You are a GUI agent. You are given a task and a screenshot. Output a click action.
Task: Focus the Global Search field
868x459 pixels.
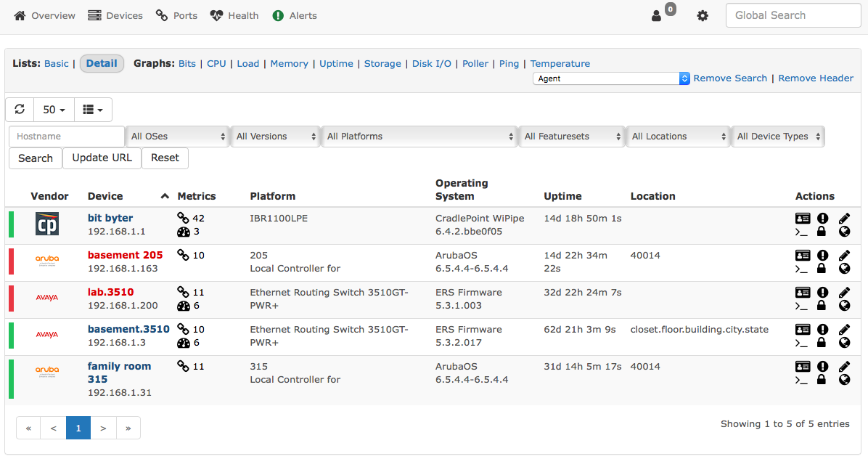(x=793, y=15)
